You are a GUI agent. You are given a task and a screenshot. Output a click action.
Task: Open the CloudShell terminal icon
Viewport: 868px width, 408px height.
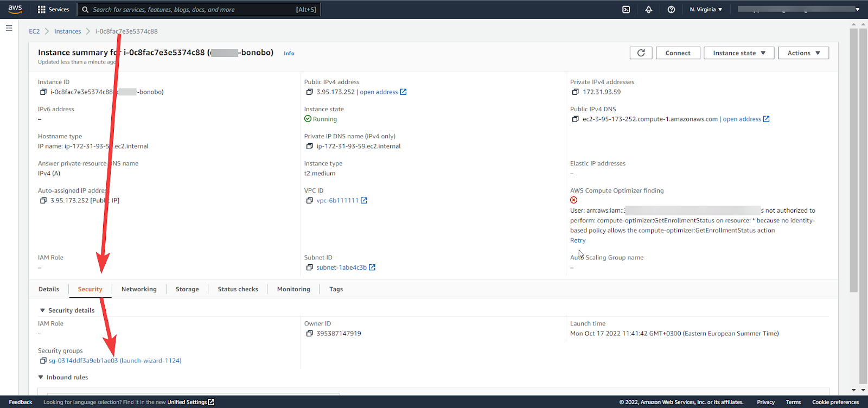point(626,10)
